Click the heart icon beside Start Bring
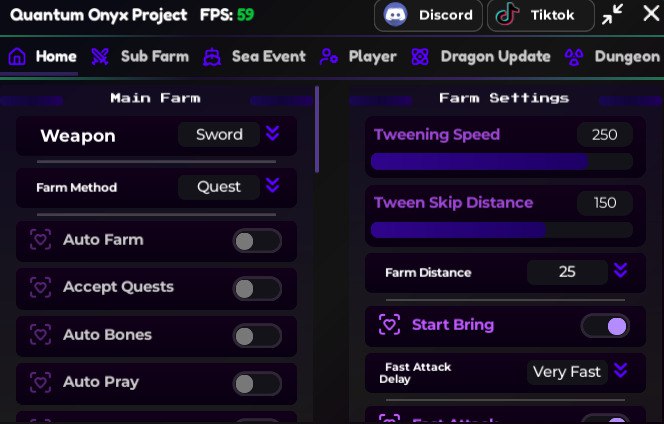 coord(389,325)
